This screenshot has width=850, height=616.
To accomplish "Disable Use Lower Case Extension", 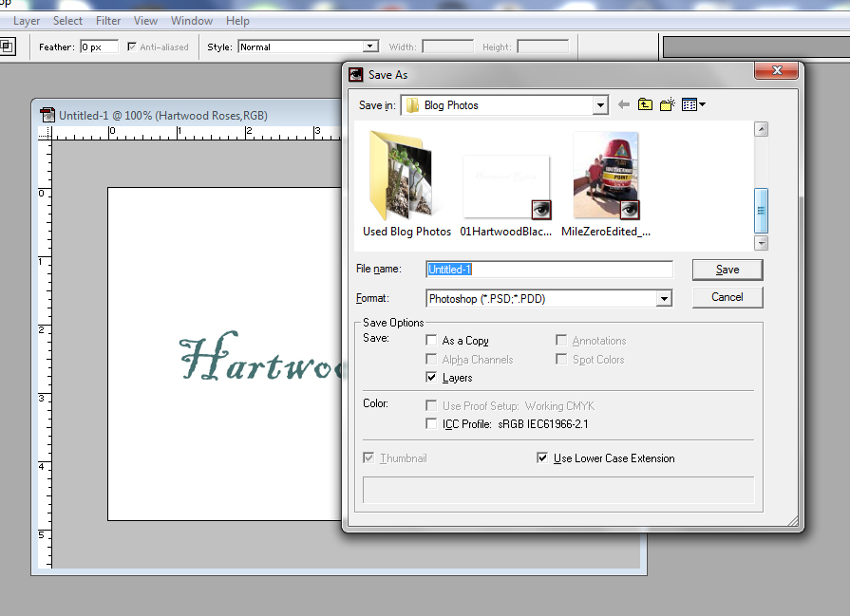I will tap(542, 457).
